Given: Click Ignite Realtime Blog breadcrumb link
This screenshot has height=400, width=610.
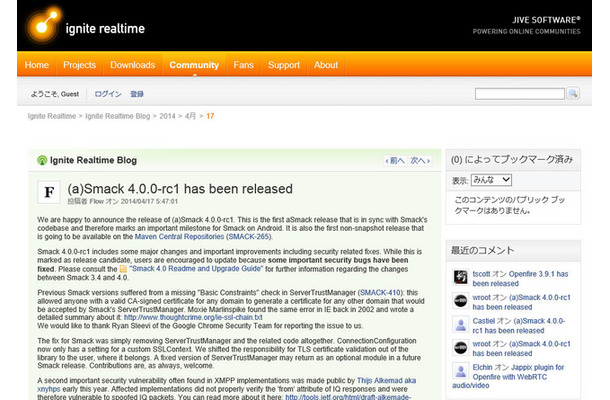Looking at the screenshot, I should click(x=117, y=116).
